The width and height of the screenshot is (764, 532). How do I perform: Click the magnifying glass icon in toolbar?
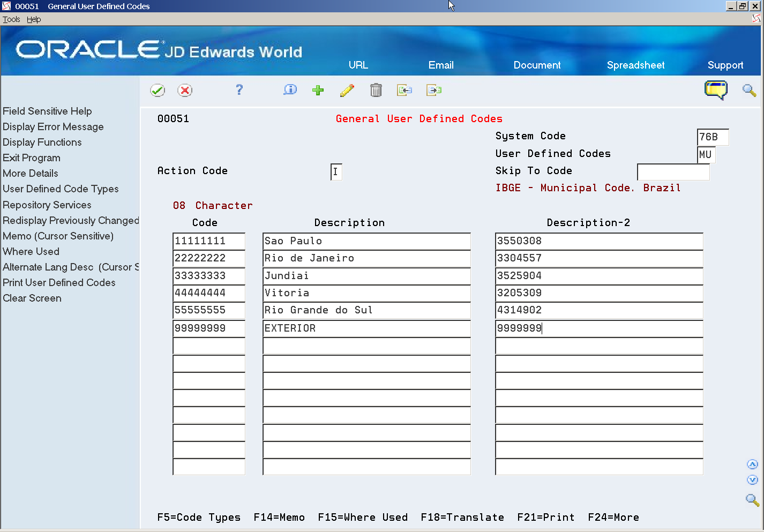click(x=749, y=90)
